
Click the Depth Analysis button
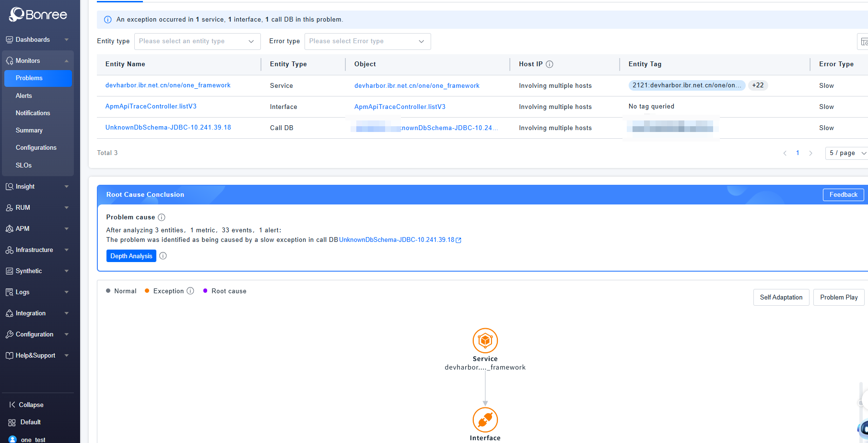point(131,256)
